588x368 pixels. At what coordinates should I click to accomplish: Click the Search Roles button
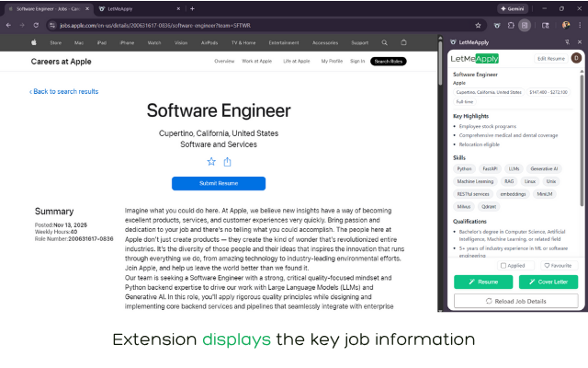click(388, 62)
